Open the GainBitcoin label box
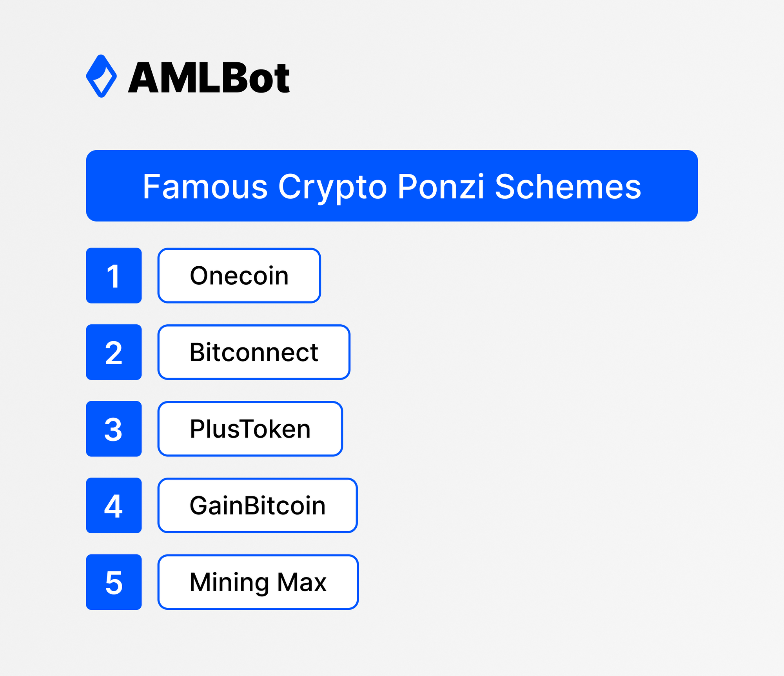This screenshot has height=676, width=784. tap(258, 505)
